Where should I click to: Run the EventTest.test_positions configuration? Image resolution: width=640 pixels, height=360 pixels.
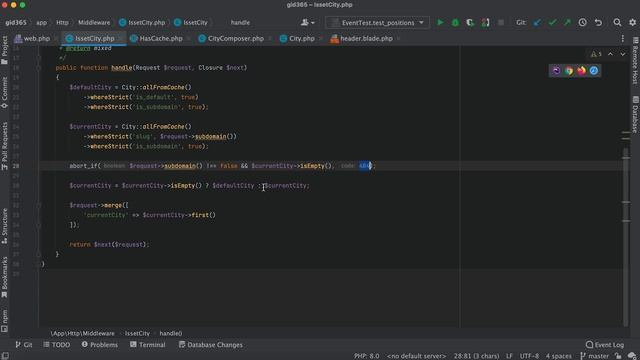pyautogui.click(x=440, y=22)
